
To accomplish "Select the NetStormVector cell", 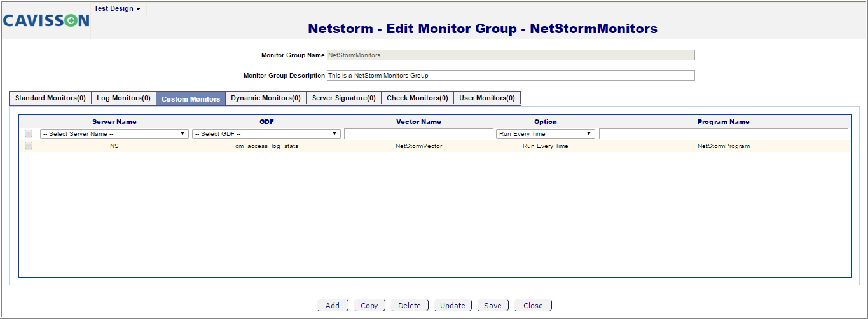I will (418, 146).
